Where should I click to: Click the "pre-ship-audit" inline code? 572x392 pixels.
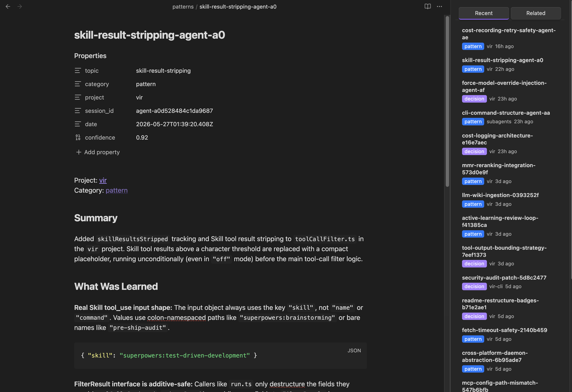tap(138, 328)
